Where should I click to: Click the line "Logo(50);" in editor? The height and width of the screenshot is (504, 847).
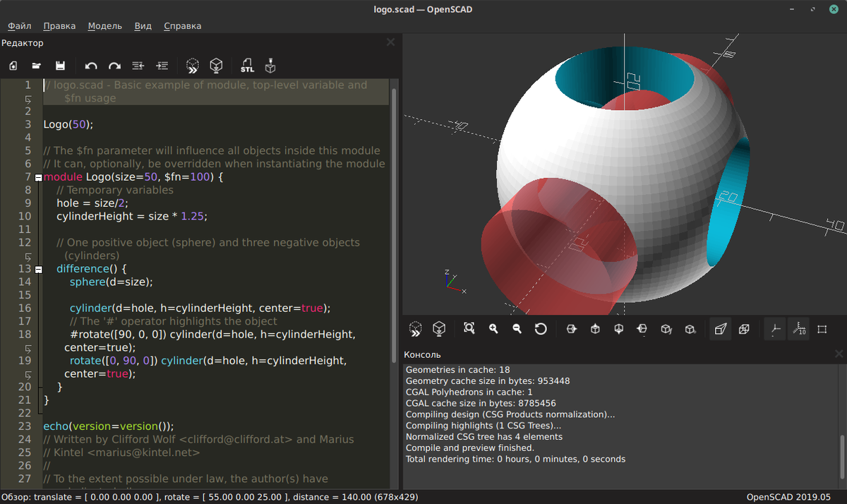[68, 124]
